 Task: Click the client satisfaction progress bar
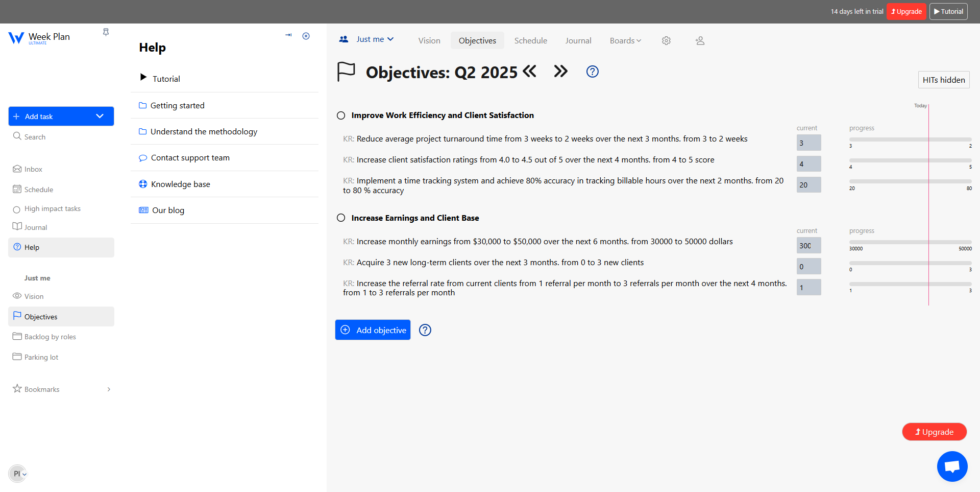[x=910, y=160]
